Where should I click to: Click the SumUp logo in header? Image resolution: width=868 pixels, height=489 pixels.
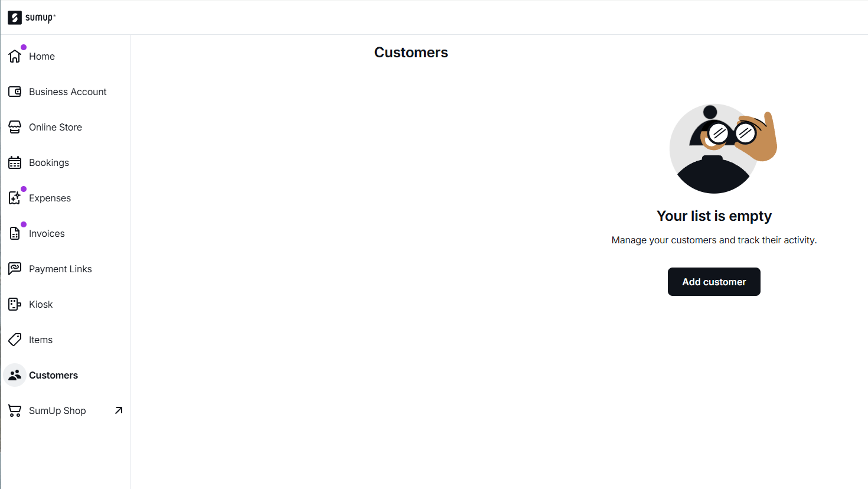32,18
